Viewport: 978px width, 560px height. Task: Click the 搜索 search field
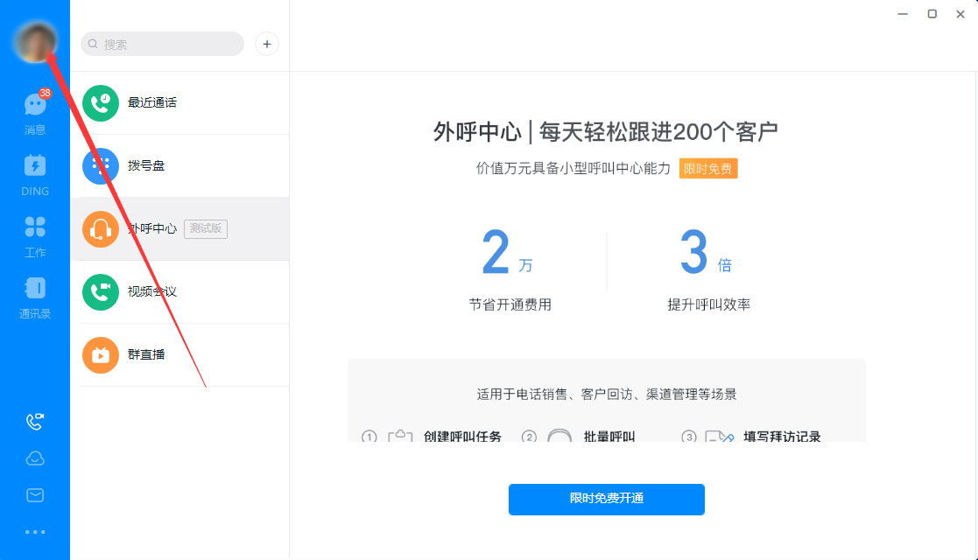(x=162, y=44)
